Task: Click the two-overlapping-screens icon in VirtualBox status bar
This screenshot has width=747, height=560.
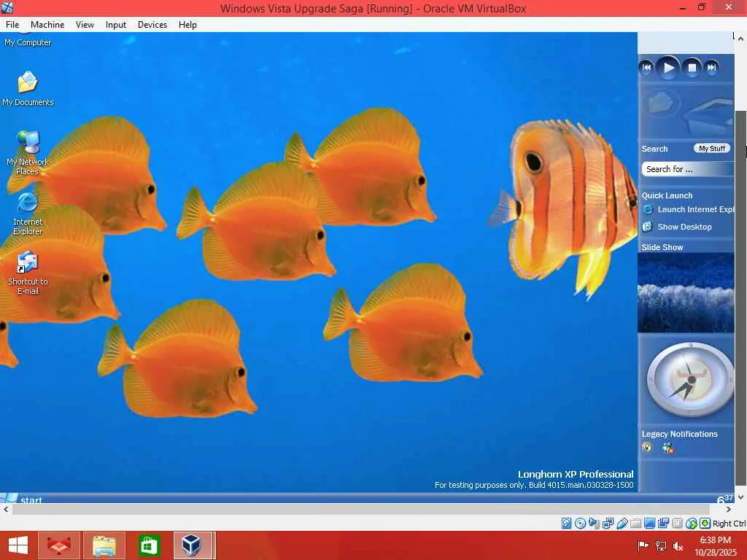Action: point(663,524)
